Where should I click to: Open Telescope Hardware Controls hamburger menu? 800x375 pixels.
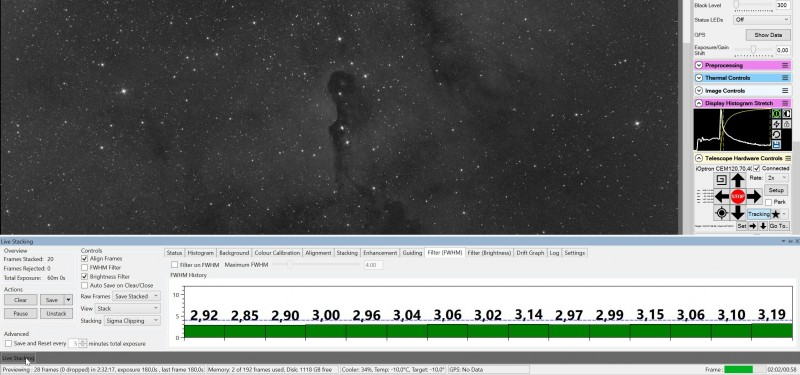788,158
